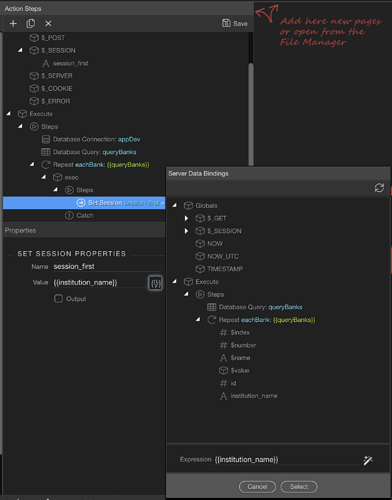Screen dimensions: 392x500
Task: Collapse Globals in Server Data Bindings
Action: pyautogui.click(x=175, y=205)
